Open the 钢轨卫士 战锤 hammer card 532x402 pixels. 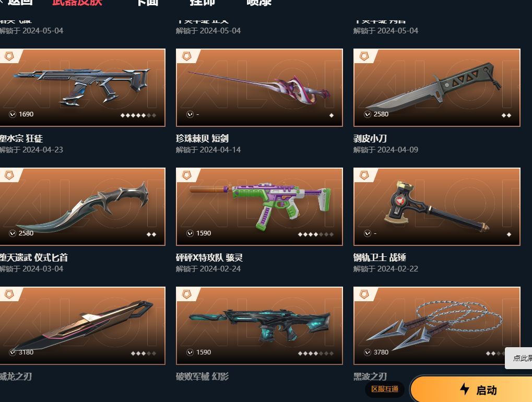(436, 207)
